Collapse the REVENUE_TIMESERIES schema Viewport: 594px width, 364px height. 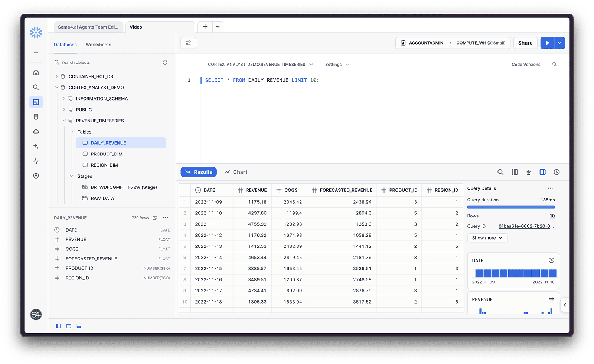(64, 121)
